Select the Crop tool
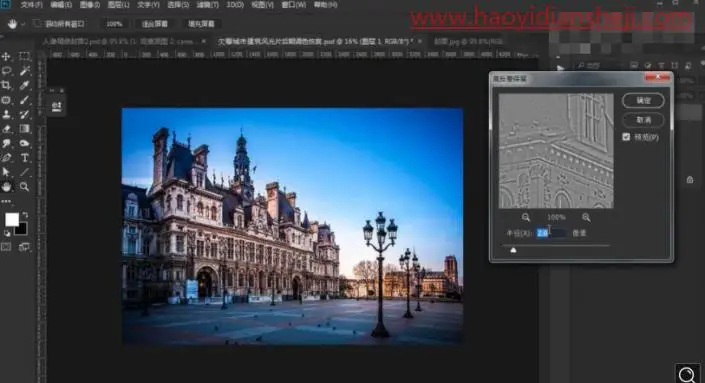This screenshot has width=705, height=383. (x=6, y=85)
